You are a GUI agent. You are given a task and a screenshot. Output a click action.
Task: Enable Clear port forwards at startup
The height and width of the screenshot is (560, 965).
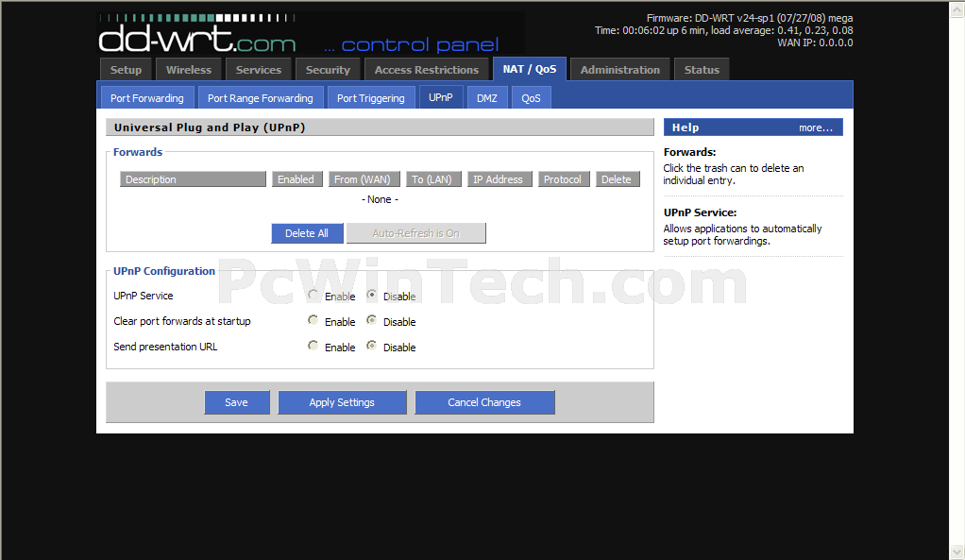point(313,321)
